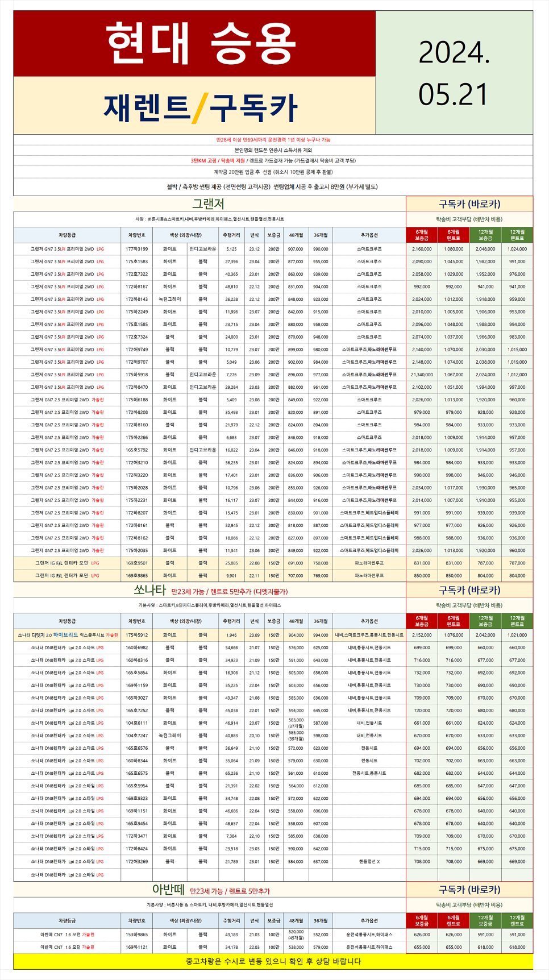Click the '쏘나타' section heading

tap(149, 590)
